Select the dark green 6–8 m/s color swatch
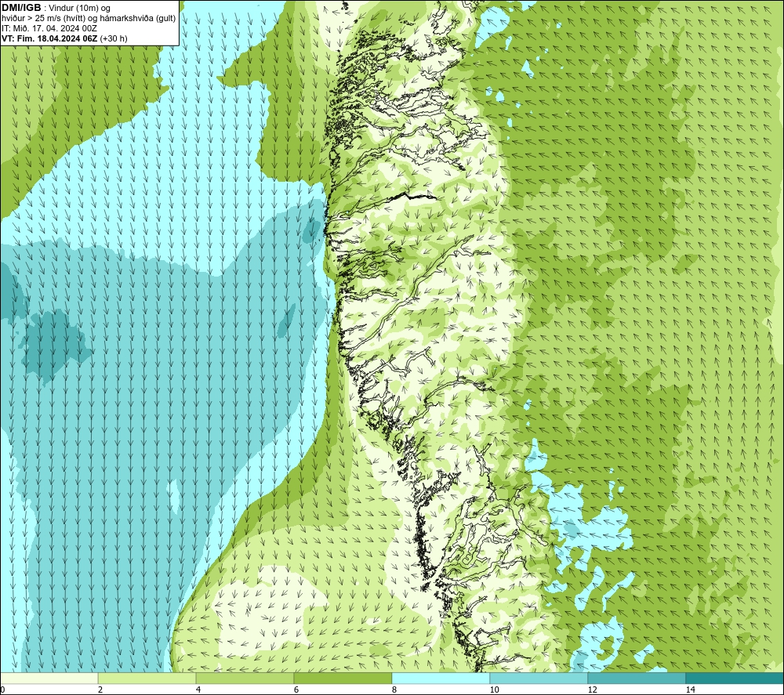The height and width of the screenshot is (695, 784). pyautogui.click(x=343, y=678)
